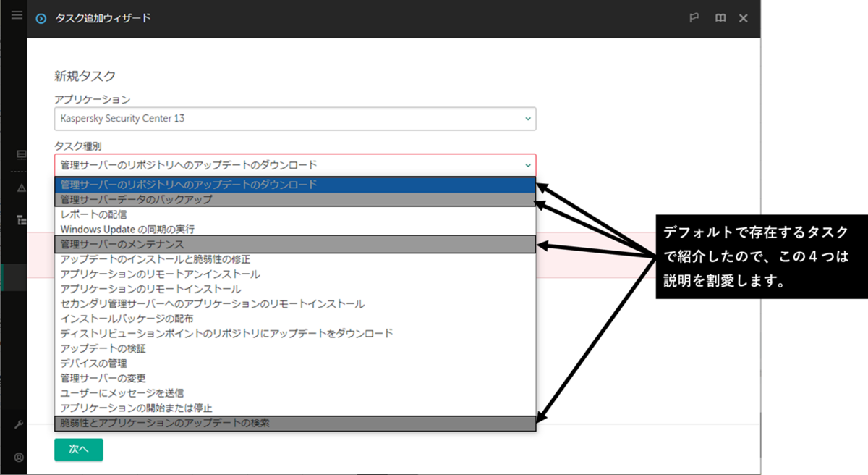868x475 pixels.
Task: Click the flag icon in the title bar
Action: (x=694, y=18)
